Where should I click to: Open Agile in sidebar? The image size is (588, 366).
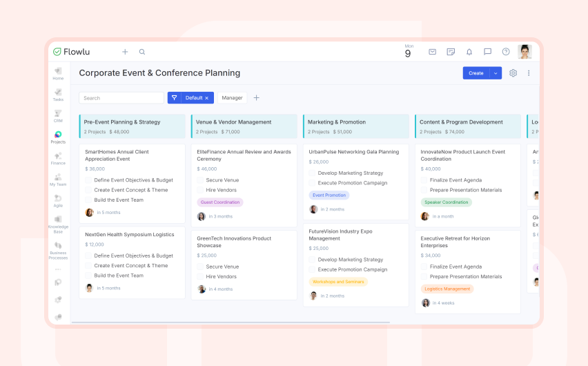(58, 201)
